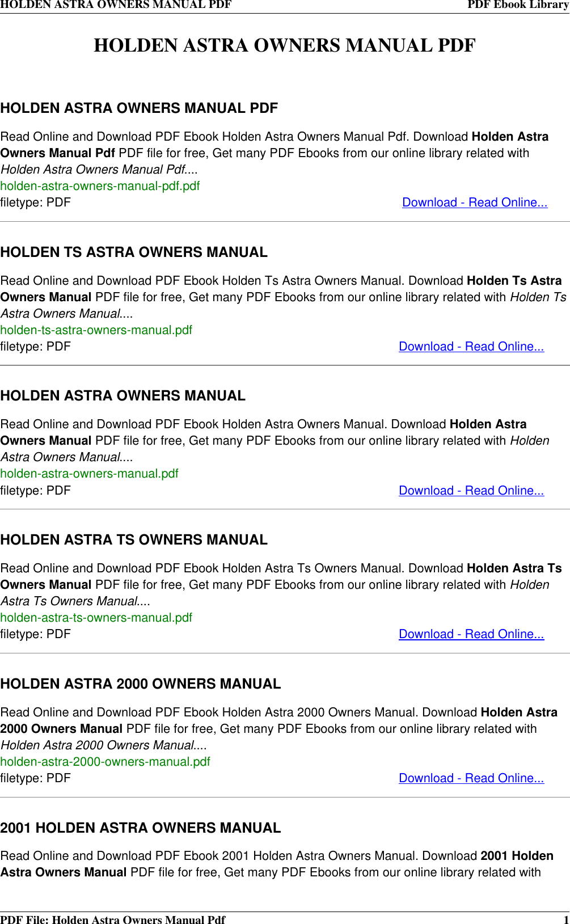Viewport: 570px width, 924px height.
Task: Open Download link under holden-astra-owners-manual.pdf
Action: (x=471, y=491)
